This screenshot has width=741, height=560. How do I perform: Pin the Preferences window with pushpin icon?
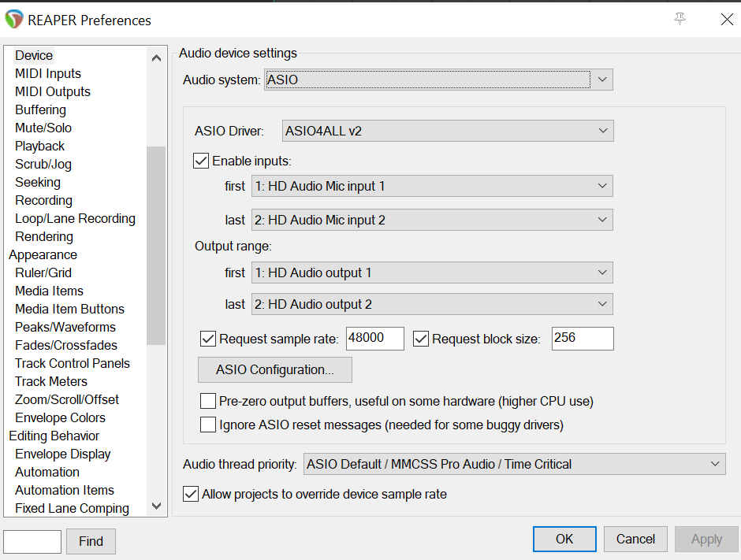[680, 19]
